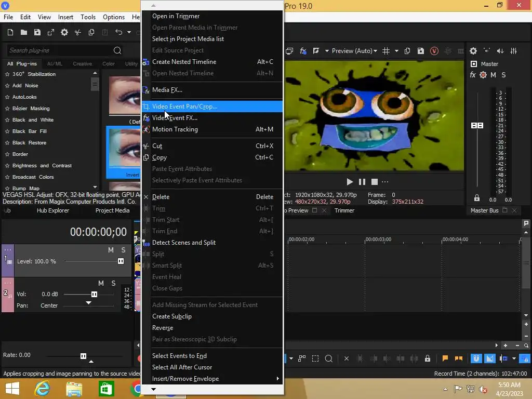Copy snapshot to clipboard icon above preview
The height and width of the screenshot is (399, 532).
click(407, 51)
